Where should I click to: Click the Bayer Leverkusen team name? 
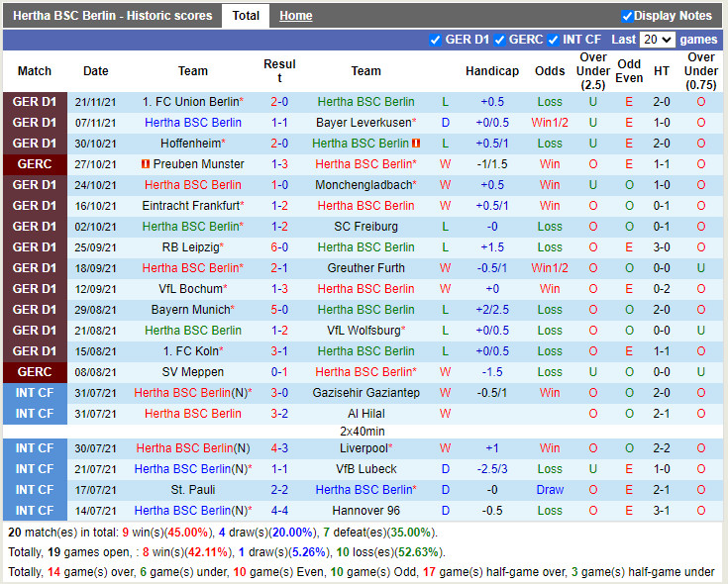pos(364,123)
